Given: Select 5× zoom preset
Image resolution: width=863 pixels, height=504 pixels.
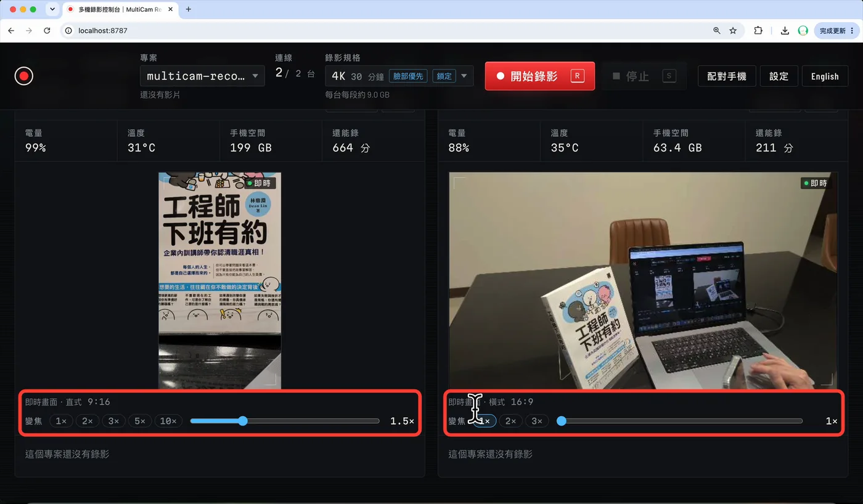Looking at the screenshot, I should (140, 421).
